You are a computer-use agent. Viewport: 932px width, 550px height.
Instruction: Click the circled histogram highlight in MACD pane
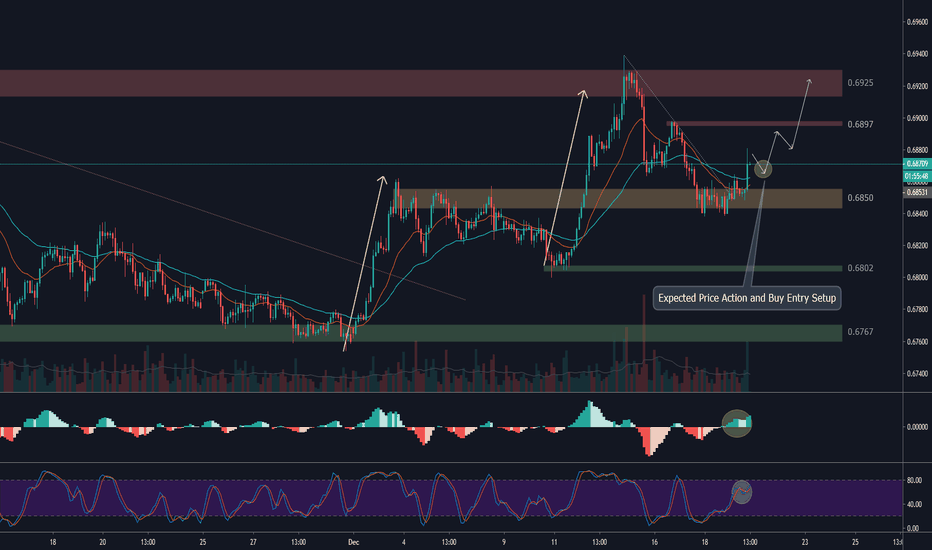tap(738, 423)
